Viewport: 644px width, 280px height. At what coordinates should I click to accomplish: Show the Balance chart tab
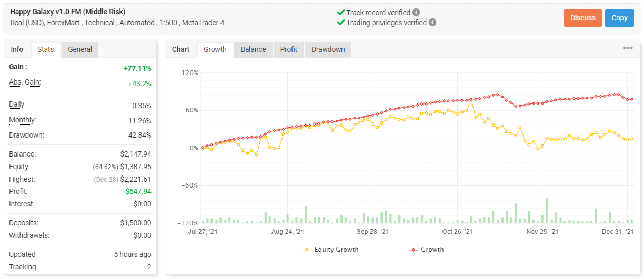pos(253,49)
